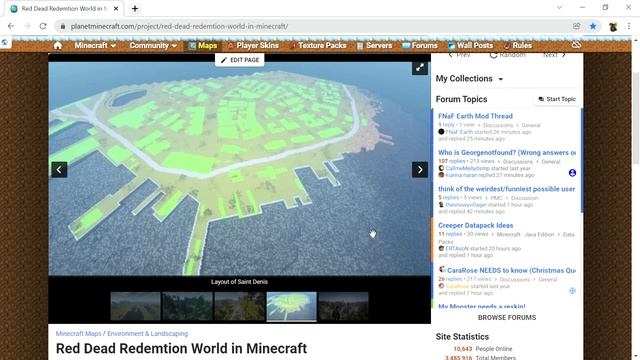This screenshot has width=640, height=360.
Task: Close the Red Dead Redemtion tab
Action: coord(116,8)
